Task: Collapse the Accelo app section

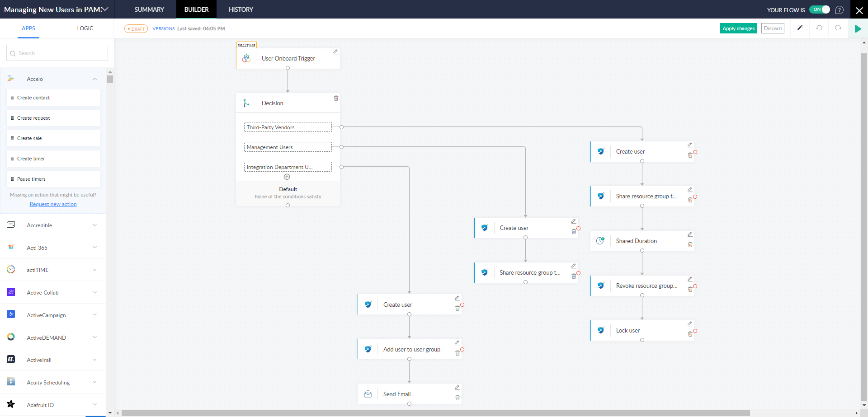Action: click(x=95, y=79)
